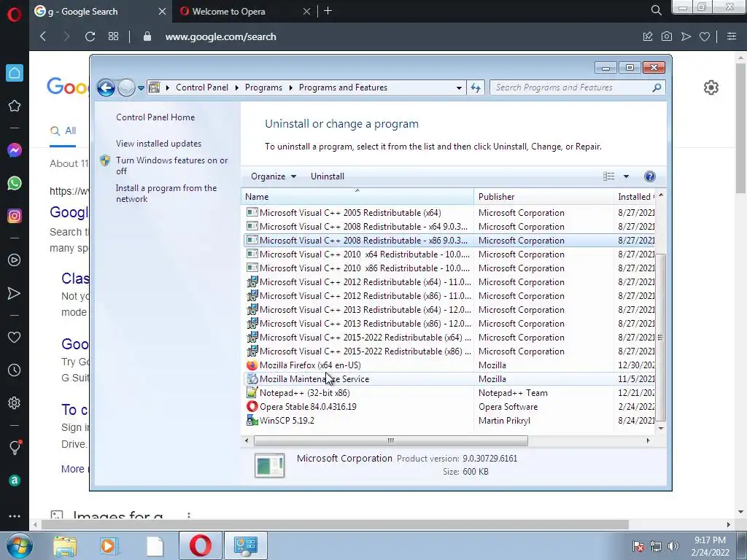This screenshot has width=747, height=560.
Task: Open Opera sidebar home icon
Action: click(15, 73)
